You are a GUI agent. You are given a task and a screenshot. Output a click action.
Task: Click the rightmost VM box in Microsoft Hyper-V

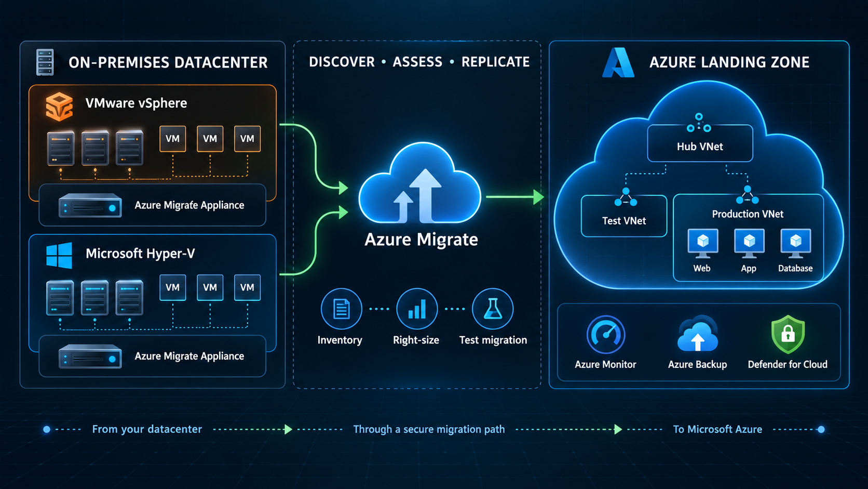[x=247, y=287]
